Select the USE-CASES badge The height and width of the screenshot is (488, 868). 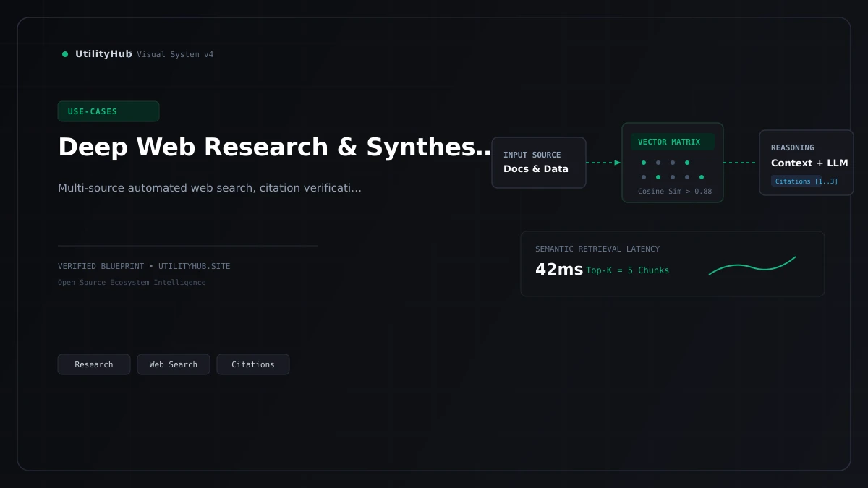109,111
